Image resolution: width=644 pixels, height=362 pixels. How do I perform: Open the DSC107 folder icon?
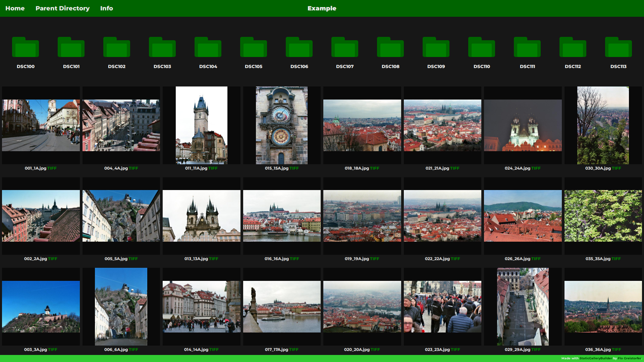coord(345,48)
